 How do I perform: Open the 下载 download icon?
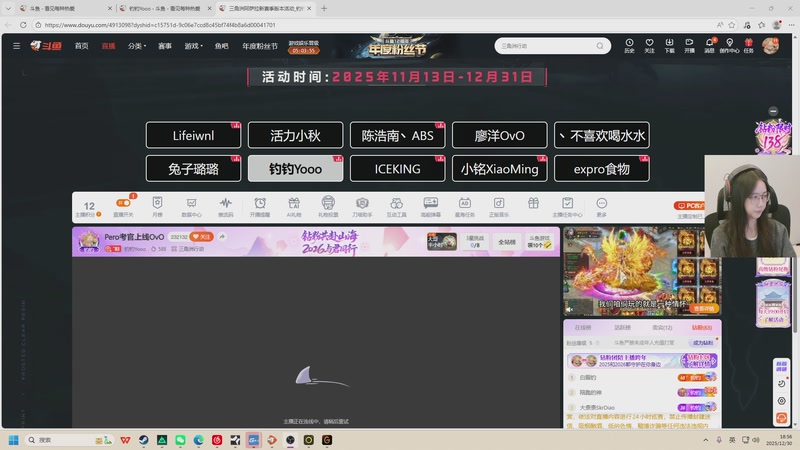(x=669, y=45)
